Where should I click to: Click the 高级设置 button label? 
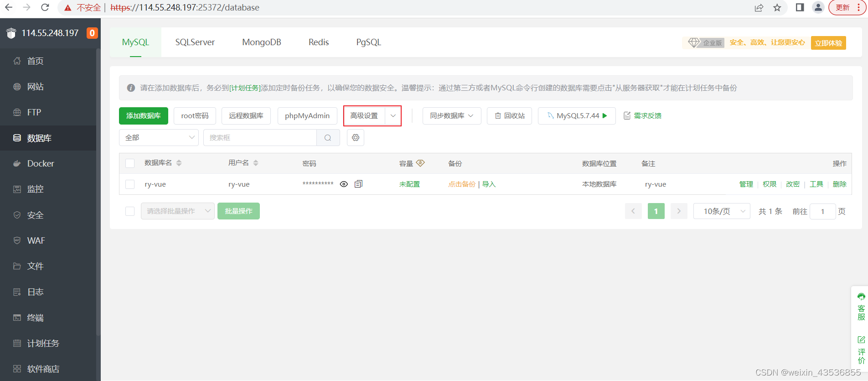364,116
